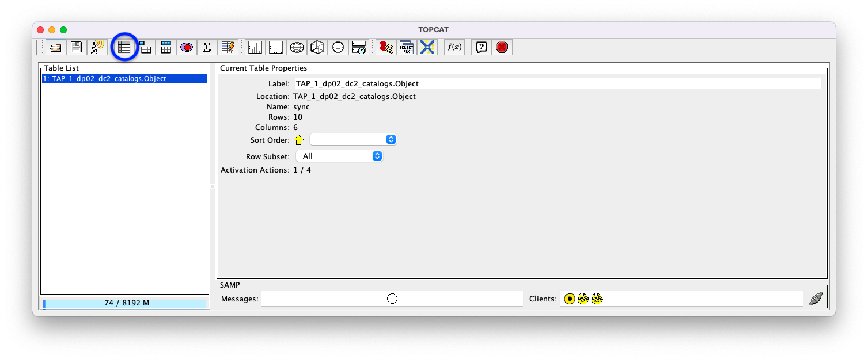Screen dimensions: 868x359
Task: Open the Available Functions window via f(x)
Action: coord(454,47)
